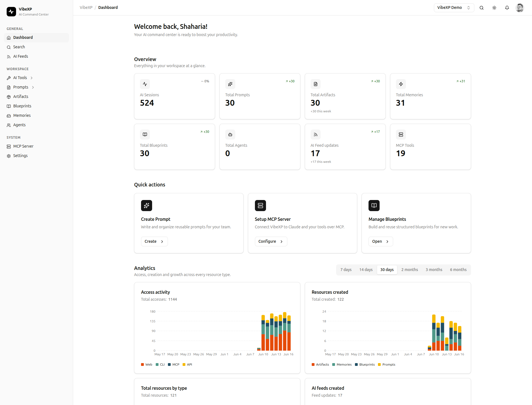Viewport: 532px width, 405px height.
Task: Click the Total Blueprints book icon
Action: (145, 135)
